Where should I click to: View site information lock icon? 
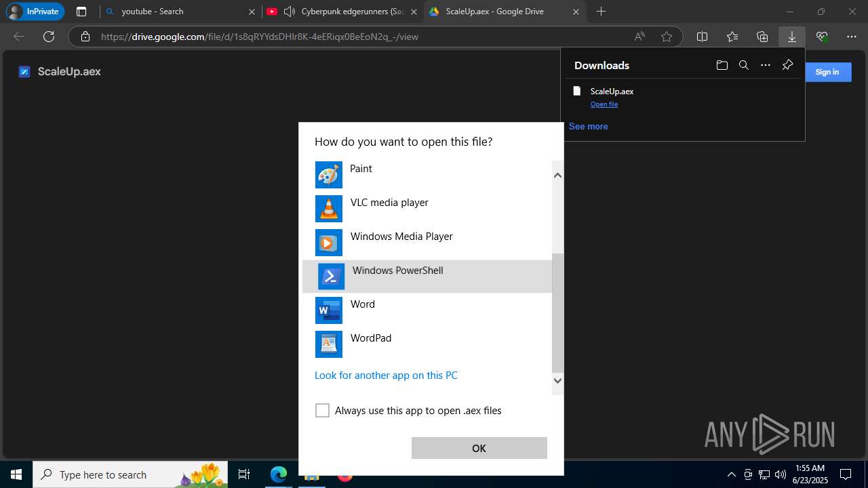85,37
